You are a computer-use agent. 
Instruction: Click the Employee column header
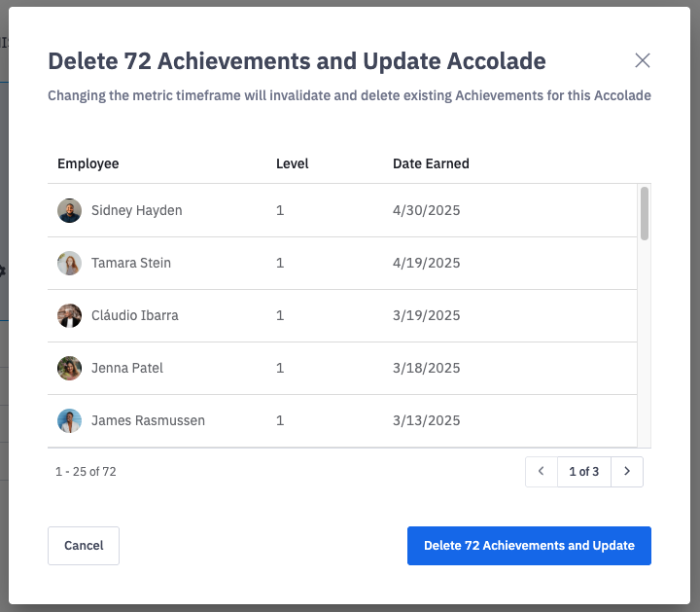[x=88, y=163]
